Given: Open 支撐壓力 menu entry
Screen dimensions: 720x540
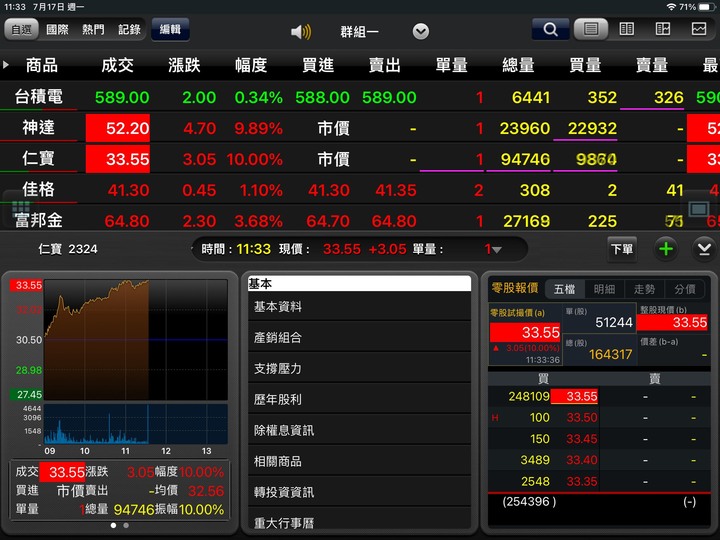Looking at the screenshot, I should (x=360, y=368).
